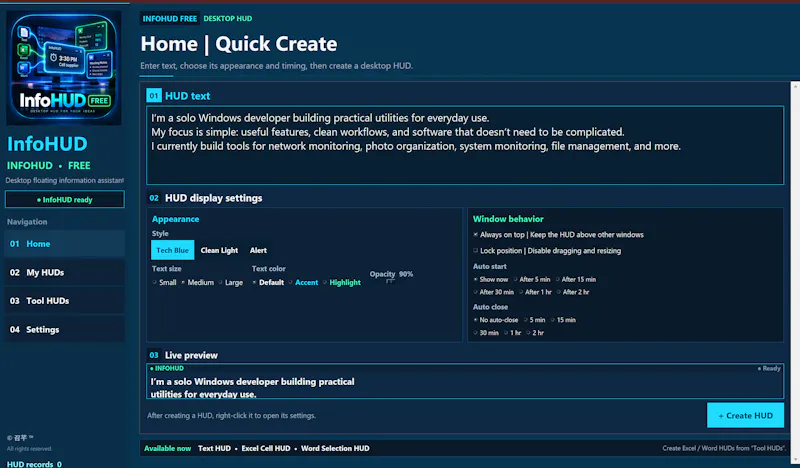Click the InfoHUD ready status button

tap(65, 200)
